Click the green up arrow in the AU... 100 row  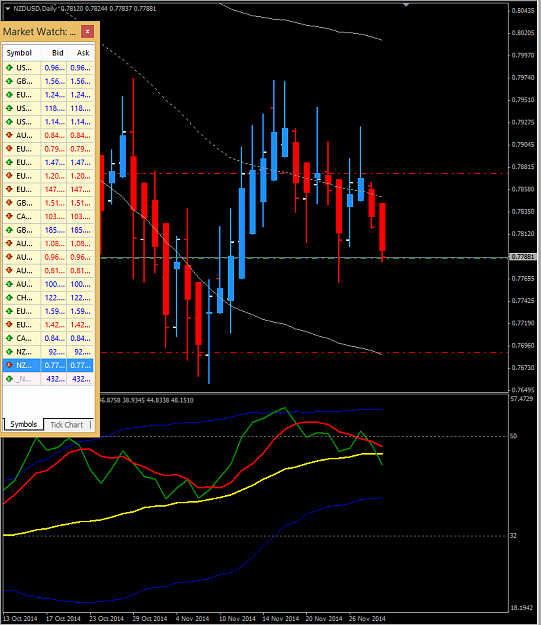pyautogui.click(x=9, y=285)
